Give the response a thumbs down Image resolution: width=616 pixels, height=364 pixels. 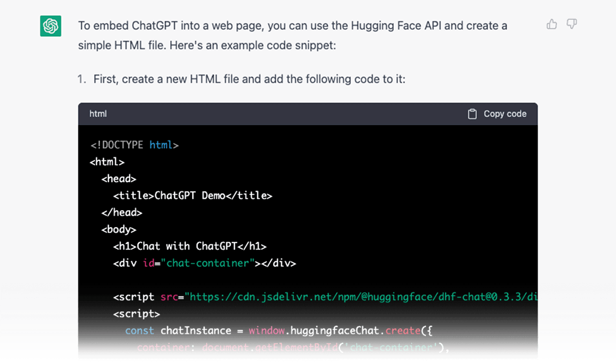(x=572, y=24)
